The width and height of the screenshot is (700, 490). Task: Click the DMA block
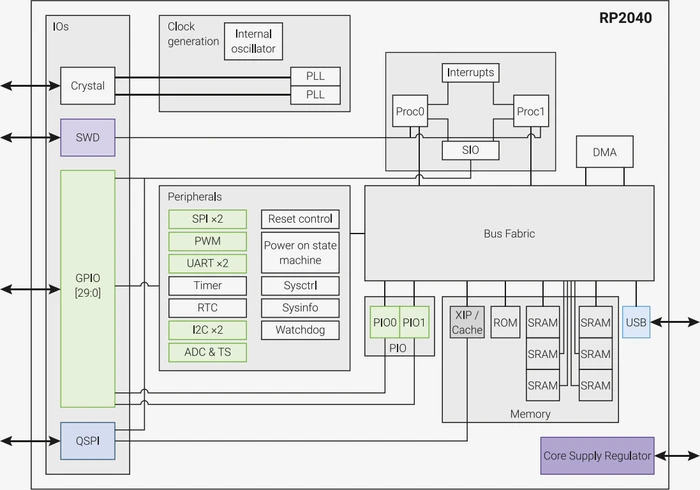point(604,152)
